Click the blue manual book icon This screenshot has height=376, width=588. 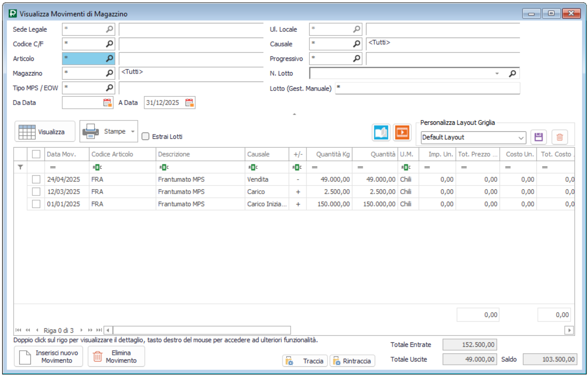381,132
